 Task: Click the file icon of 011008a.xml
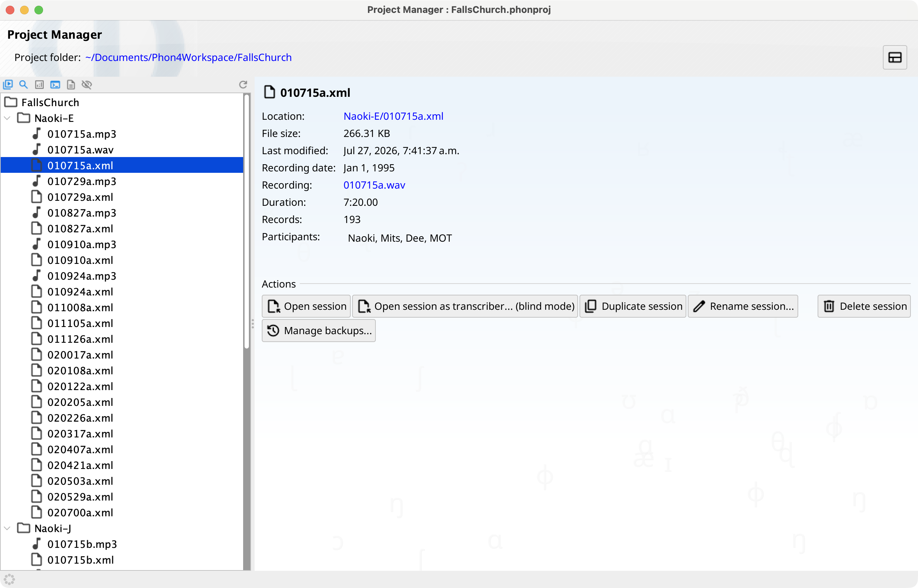[x=37, y=307]
